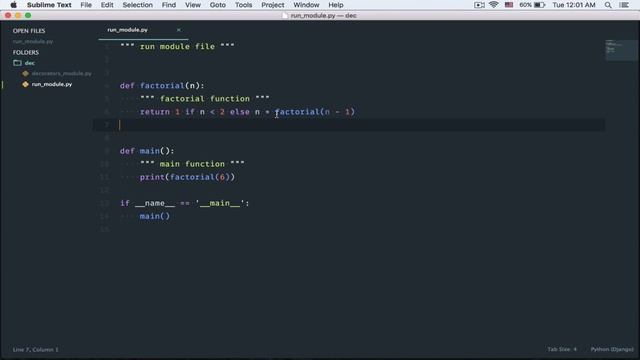Click the '__name__ == __main__' line
This screenshot has height=360, width=640.
pyautogui.click(x=184, y=203)
